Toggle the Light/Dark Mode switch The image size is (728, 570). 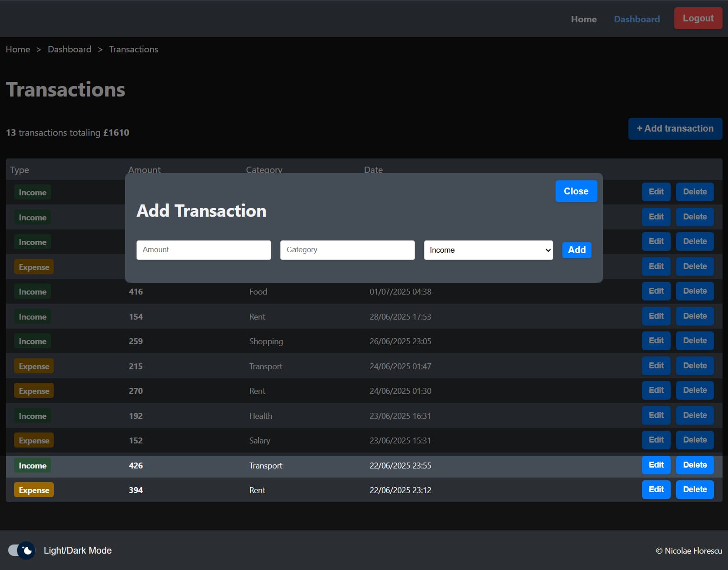[x=21, y=550]
